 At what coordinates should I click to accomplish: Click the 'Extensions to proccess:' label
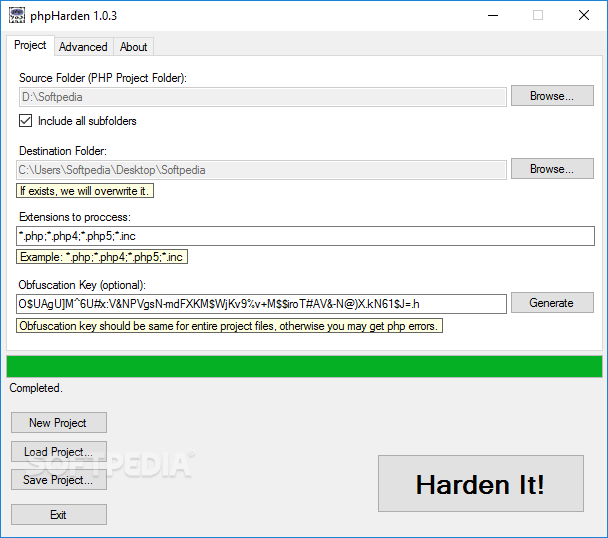tap(75, 217)
